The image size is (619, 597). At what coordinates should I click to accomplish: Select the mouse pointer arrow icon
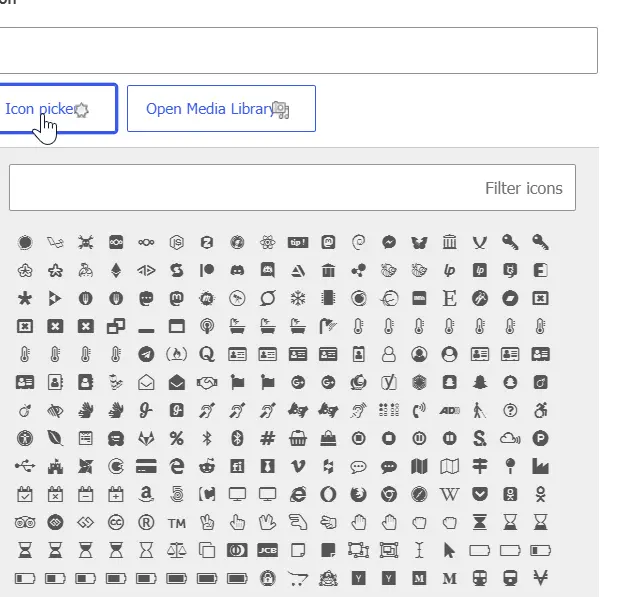click(449, 550)
